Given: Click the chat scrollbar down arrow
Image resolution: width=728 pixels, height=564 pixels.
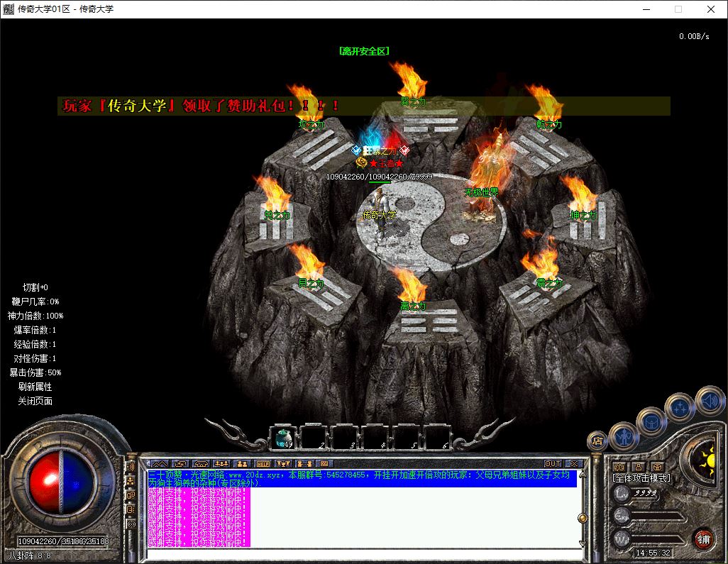Looking at the screenshot, I should pyautogui.click(x=583, y=543).
